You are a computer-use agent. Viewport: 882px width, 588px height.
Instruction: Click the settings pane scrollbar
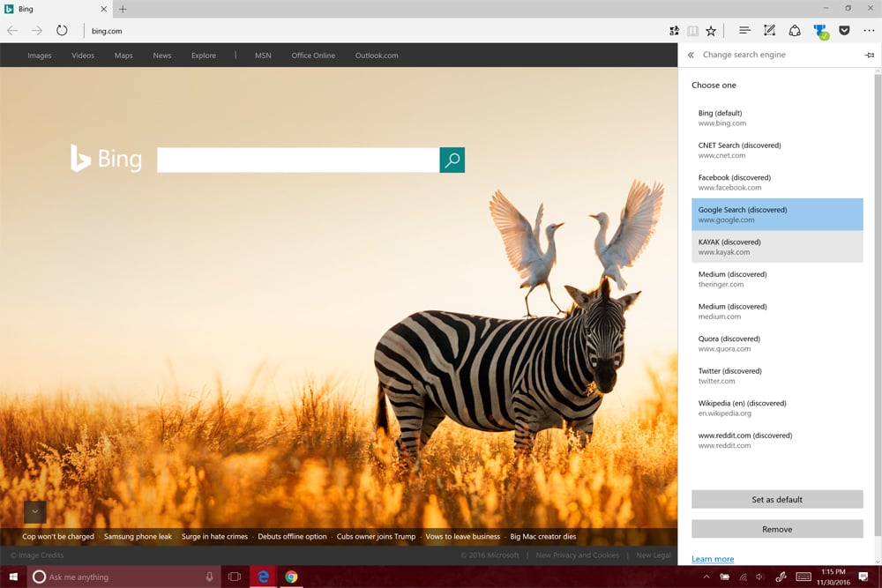pos(878,303)
